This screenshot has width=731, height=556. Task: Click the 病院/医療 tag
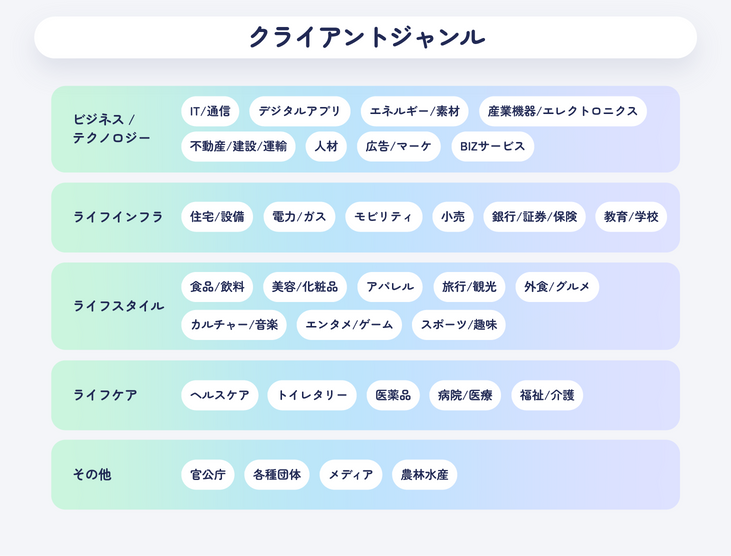point(465,395)
